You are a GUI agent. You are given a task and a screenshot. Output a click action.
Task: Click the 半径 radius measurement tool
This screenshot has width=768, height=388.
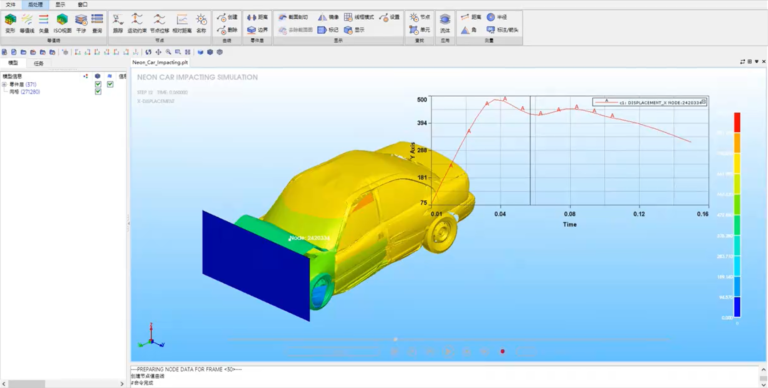497,17
